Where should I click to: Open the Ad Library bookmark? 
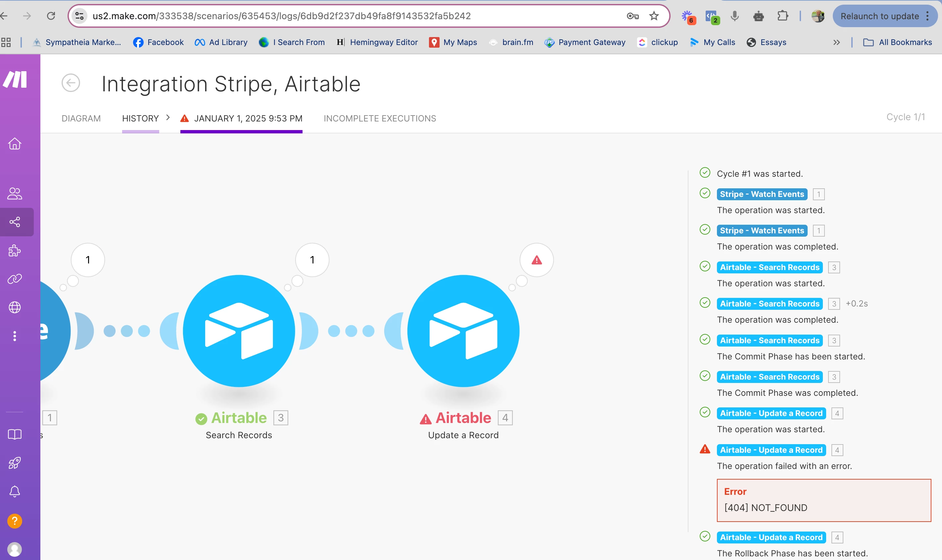tap(221, 42)
